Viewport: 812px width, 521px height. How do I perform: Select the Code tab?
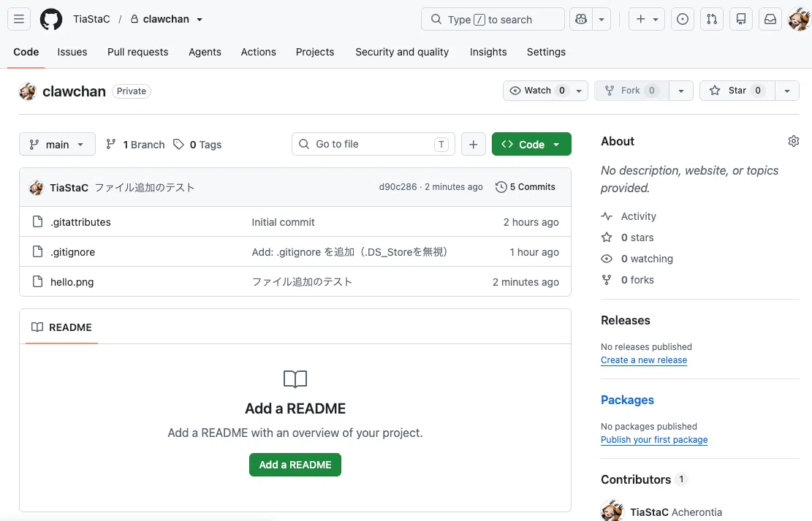point(26,52)
